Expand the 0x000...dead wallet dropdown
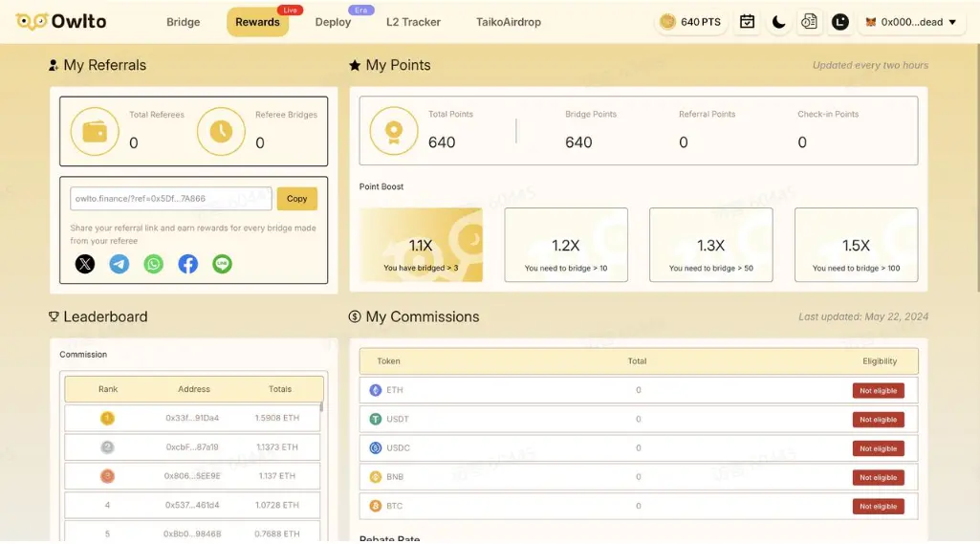This screenshot has width=980, height=544. coord(911,22)
